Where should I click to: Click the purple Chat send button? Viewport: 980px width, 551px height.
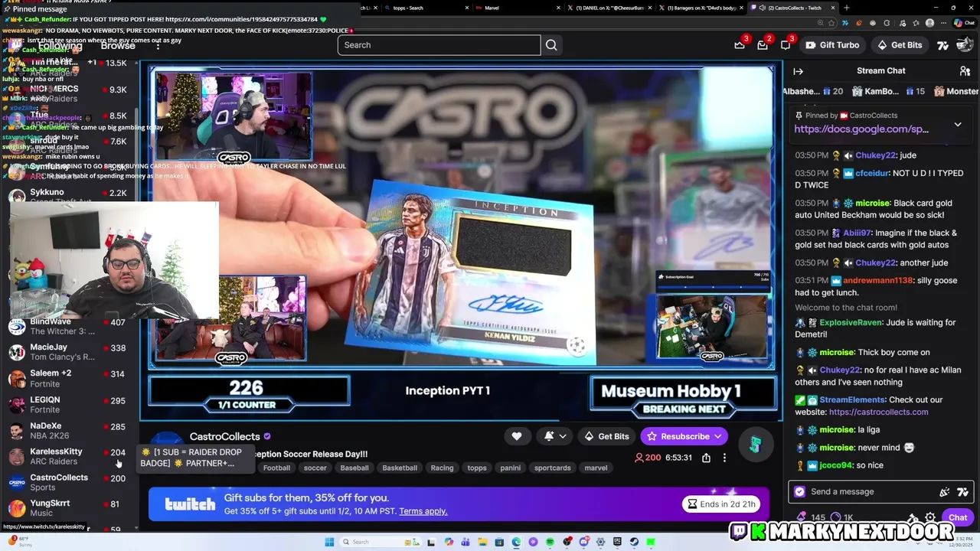[958, 518]
